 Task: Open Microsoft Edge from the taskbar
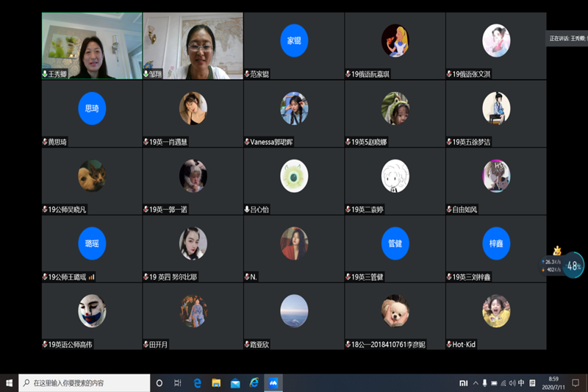[x=198, y=383]
